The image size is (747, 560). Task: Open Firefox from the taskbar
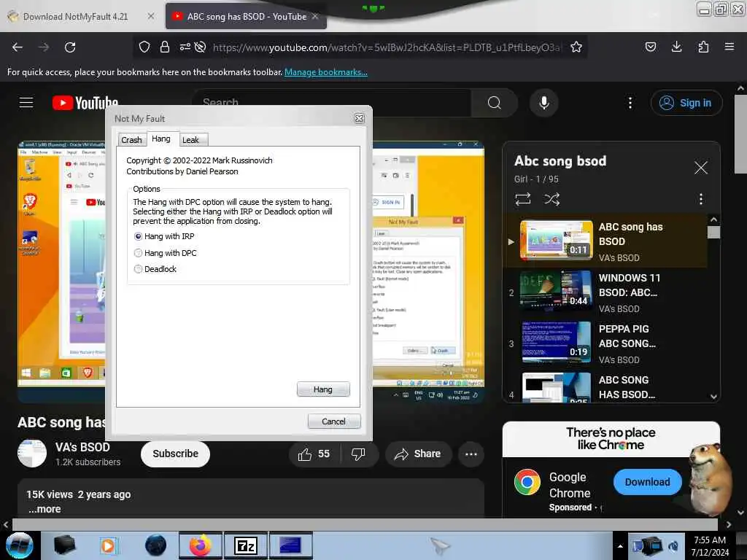201,545
